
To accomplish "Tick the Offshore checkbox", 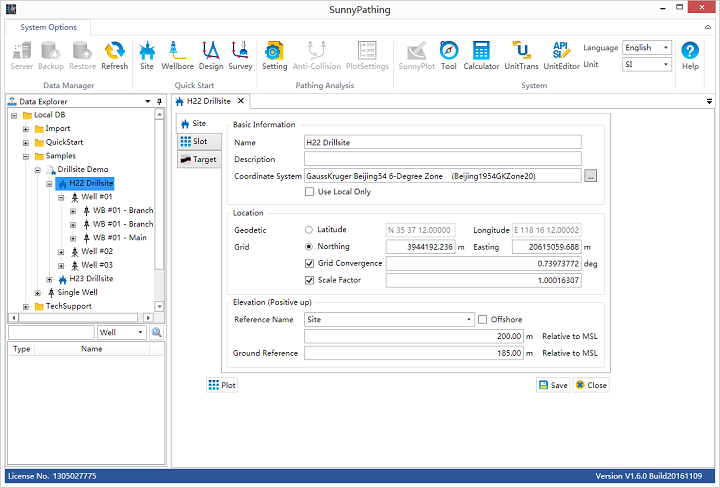I will (482, 319).
